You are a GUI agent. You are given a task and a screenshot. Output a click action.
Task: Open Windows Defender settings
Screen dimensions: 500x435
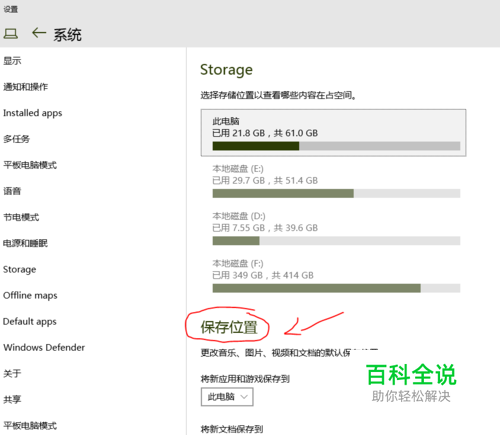(x=44, y=347)
